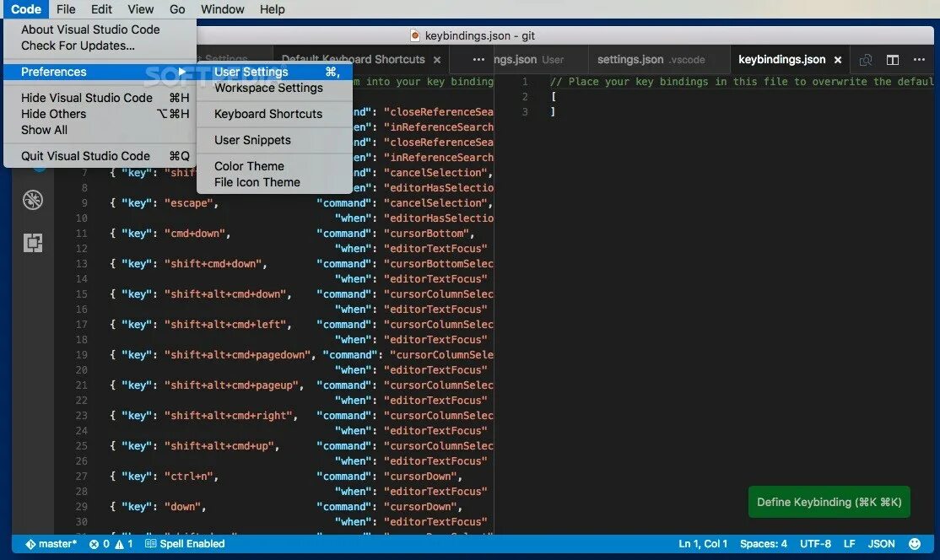Image resolution: width=940 pixels, height=560 pixels.
Task: Open the Help menu
Action: pos(273,9)
